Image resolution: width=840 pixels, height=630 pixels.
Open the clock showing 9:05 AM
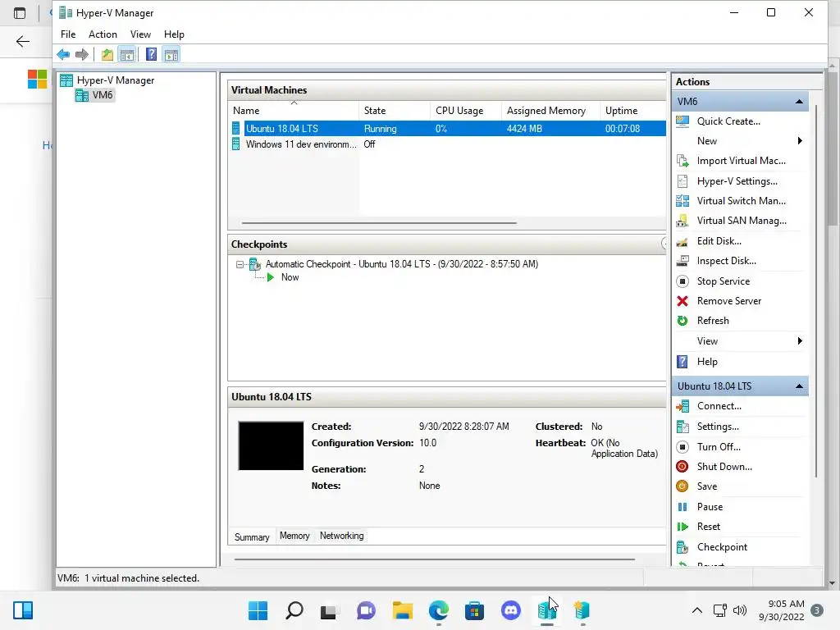pyautogui.click(x=782, y=610)
